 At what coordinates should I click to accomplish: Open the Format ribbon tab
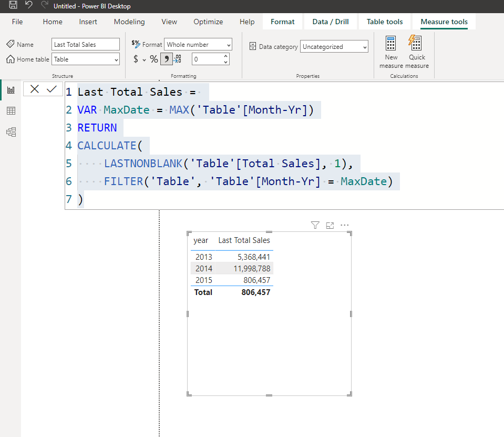tap(283, 22)
